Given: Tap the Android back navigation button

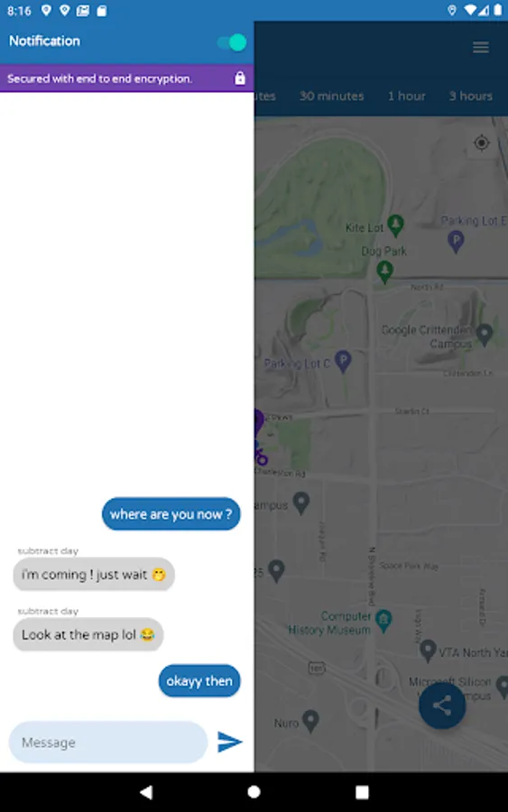Looking at the screenshot, I should click(146, 792).
